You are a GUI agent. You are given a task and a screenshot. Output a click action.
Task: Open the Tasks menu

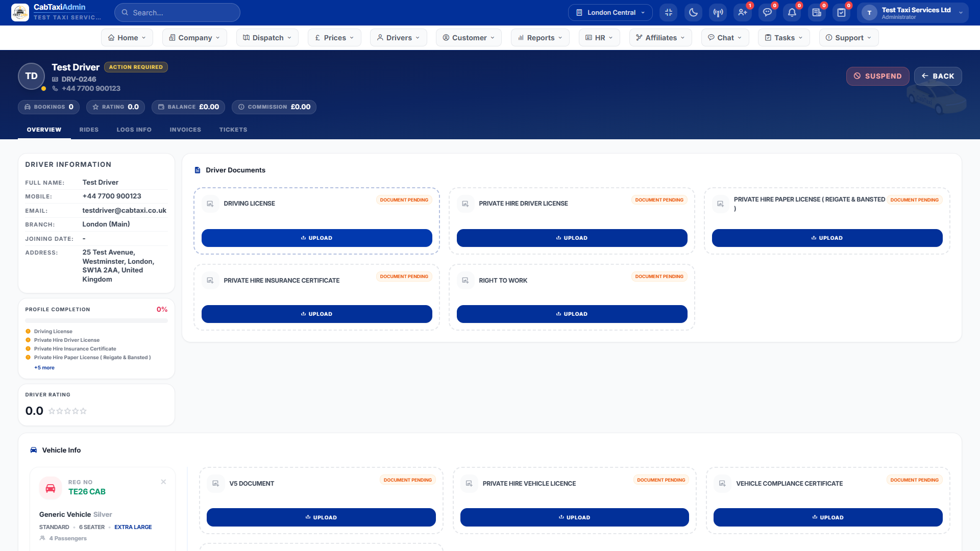click(784, 37)
